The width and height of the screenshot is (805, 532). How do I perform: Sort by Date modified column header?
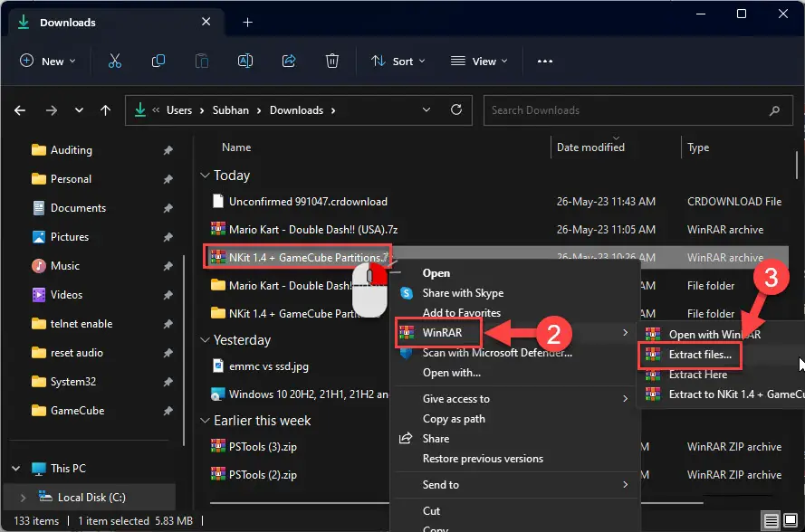click(590, 147)
